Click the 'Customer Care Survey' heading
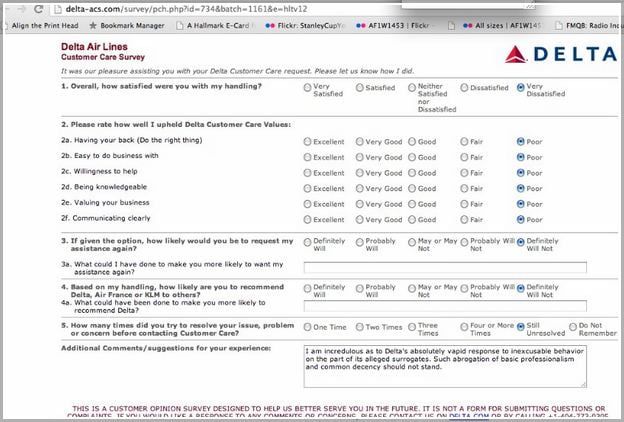The image size is (624, 422). (103, 57)
